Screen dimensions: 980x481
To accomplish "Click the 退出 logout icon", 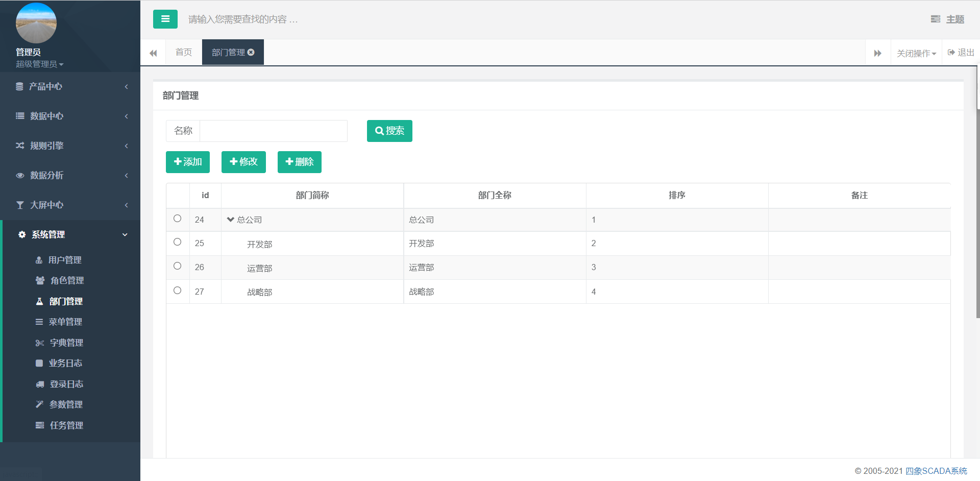I will tap(951, 53).
